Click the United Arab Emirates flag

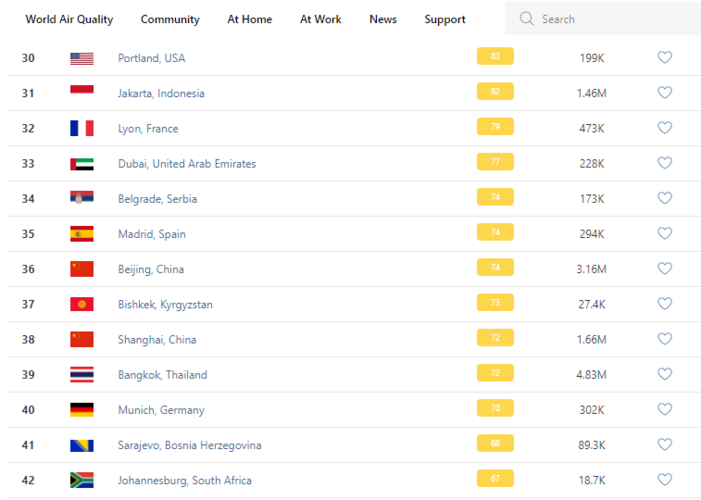[82, 164]
